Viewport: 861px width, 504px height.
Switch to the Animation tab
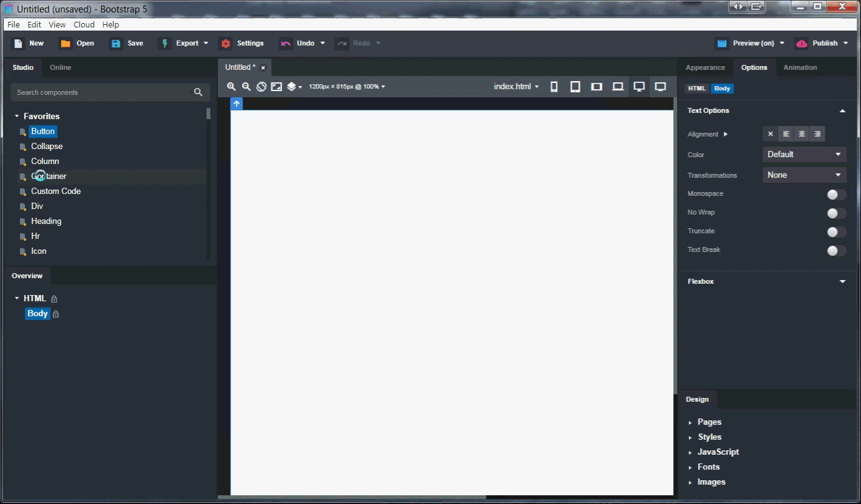coord(800,67)
